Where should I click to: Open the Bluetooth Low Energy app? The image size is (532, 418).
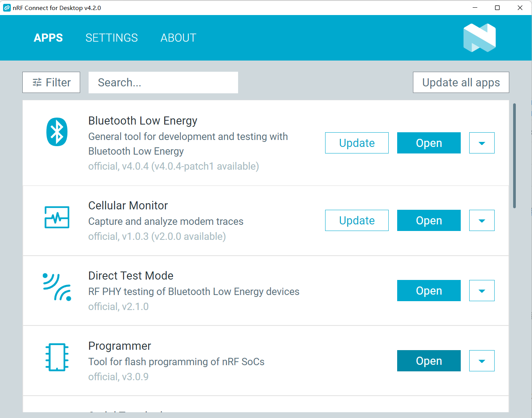pyautogui.click(x=429, y=143)
